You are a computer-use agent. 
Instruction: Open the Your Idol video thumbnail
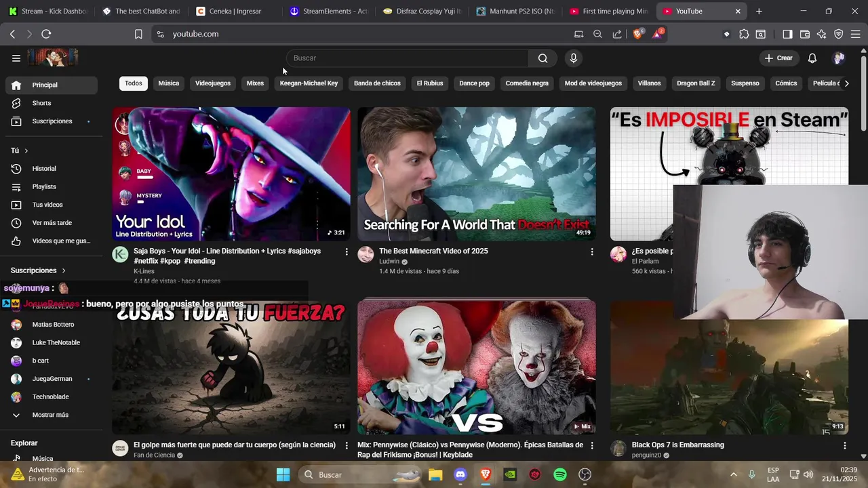(x=231, y=174)
